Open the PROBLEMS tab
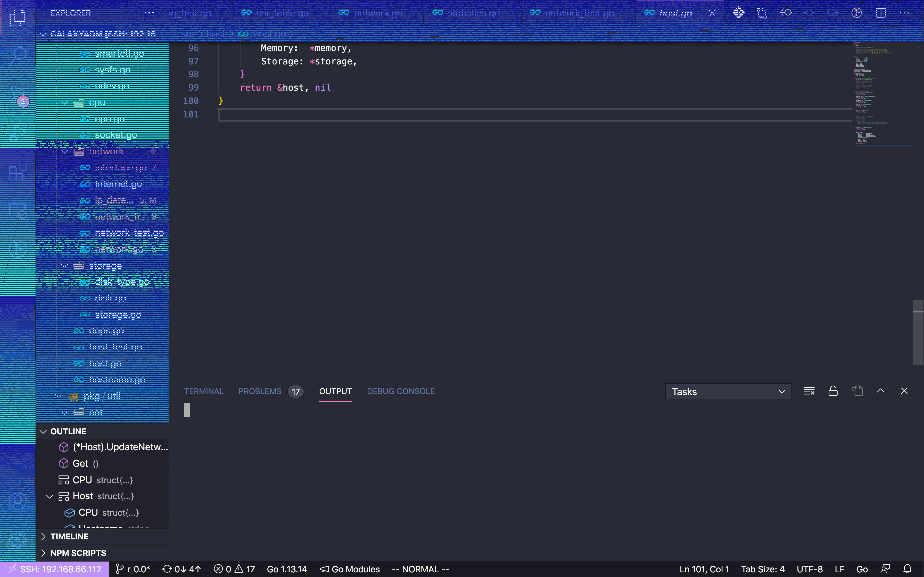 [x=260, y=391]
